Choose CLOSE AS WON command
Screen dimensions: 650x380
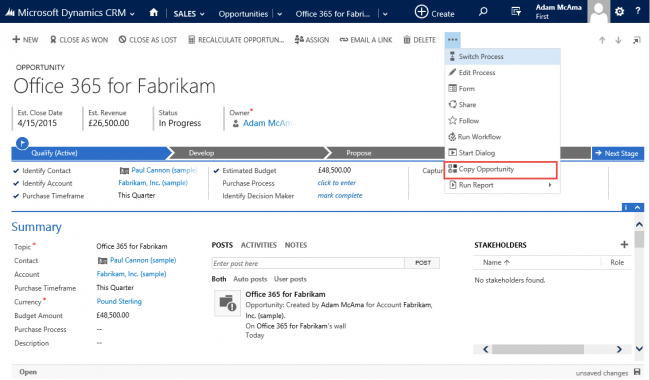79,40
